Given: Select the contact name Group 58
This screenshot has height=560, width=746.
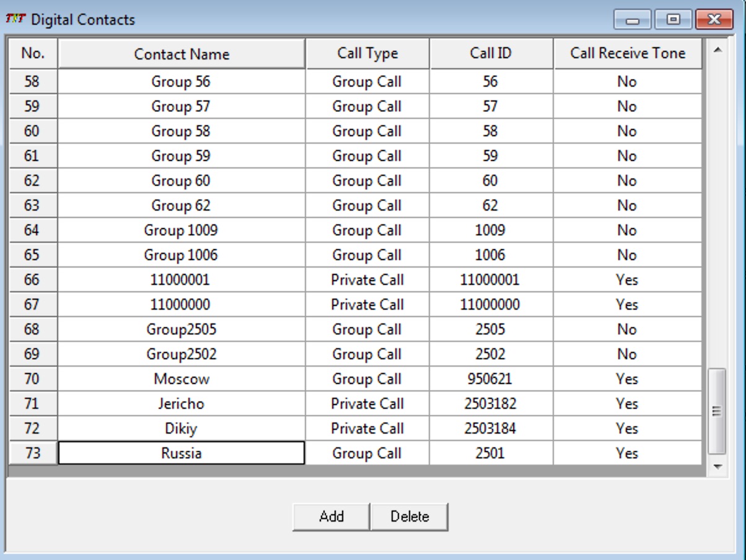Looking at the screenshot, I should click(182, 131).
